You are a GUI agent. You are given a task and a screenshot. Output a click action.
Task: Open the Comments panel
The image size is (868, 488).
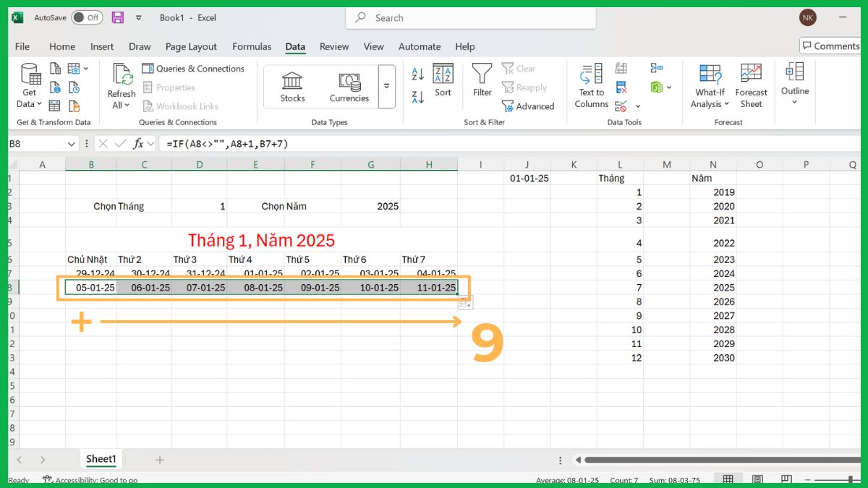pyautogui.click(x=830, y=46)
